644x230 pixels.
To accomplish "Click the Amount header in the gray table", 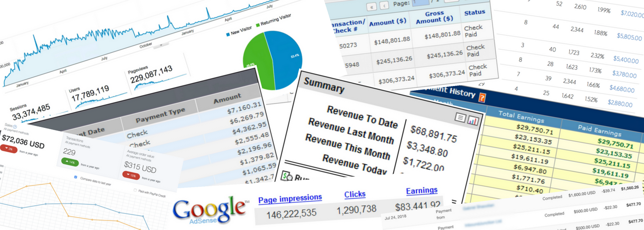I will pyautogui.click(x=227, y=98).
